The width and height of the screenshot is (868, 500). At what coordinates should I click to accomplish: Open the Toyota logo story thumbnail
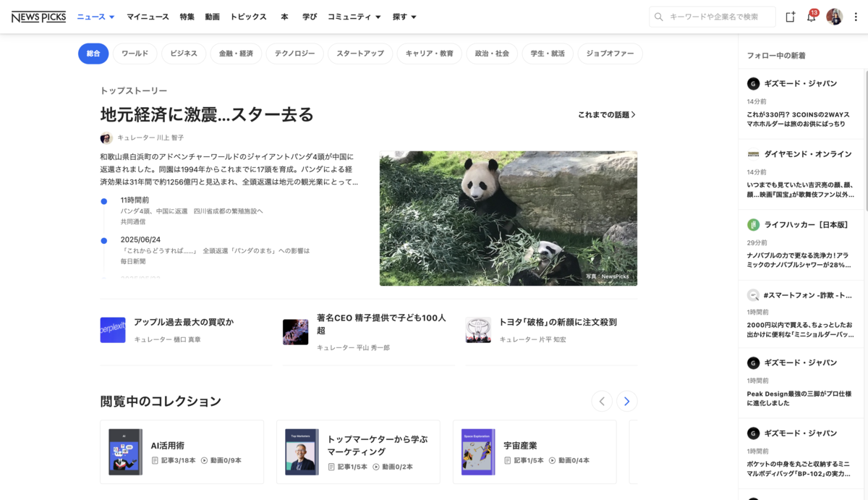[478, 330]
